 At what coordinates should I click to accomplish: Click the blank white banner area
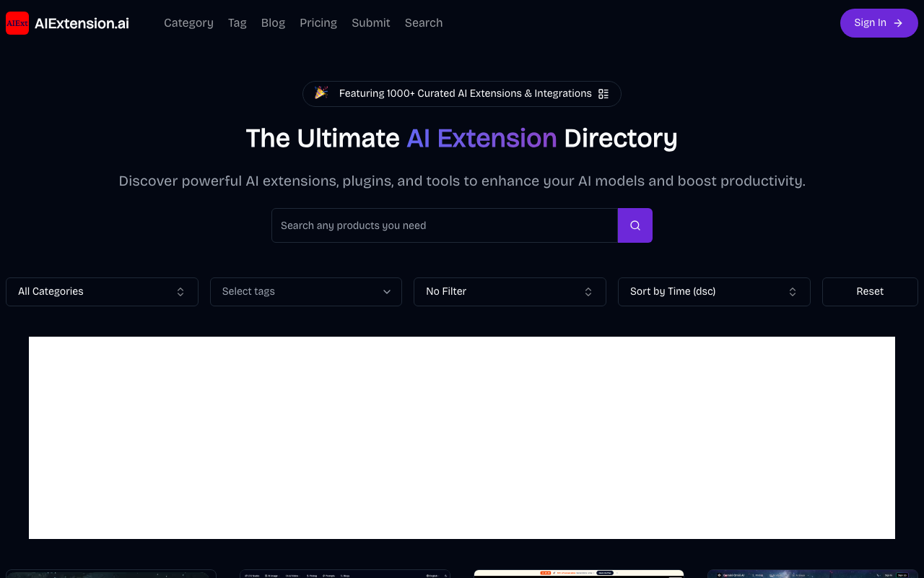click(462, 438)
